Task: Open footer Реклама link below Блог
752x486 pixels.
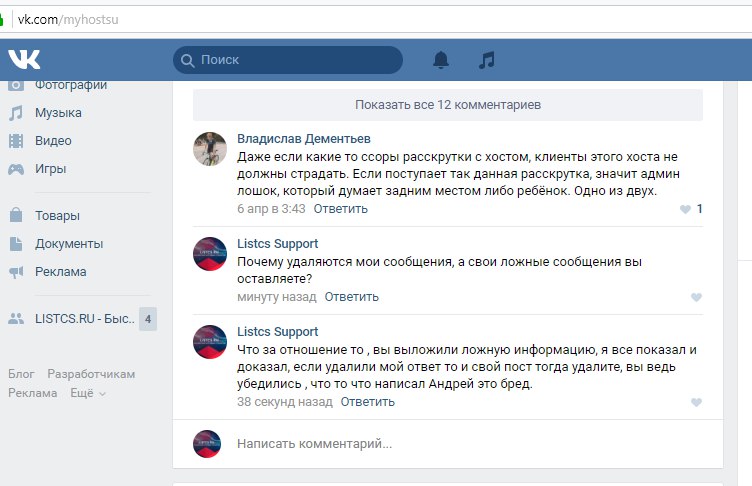Action: click(x=33, y=393)
